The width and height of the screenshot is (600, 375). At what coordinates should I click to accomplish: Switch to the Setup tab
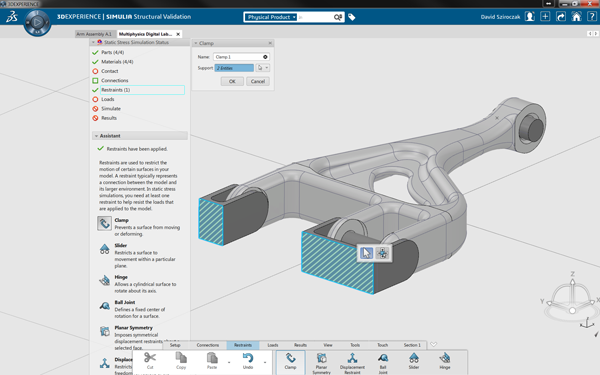click(x=175, y=345)
